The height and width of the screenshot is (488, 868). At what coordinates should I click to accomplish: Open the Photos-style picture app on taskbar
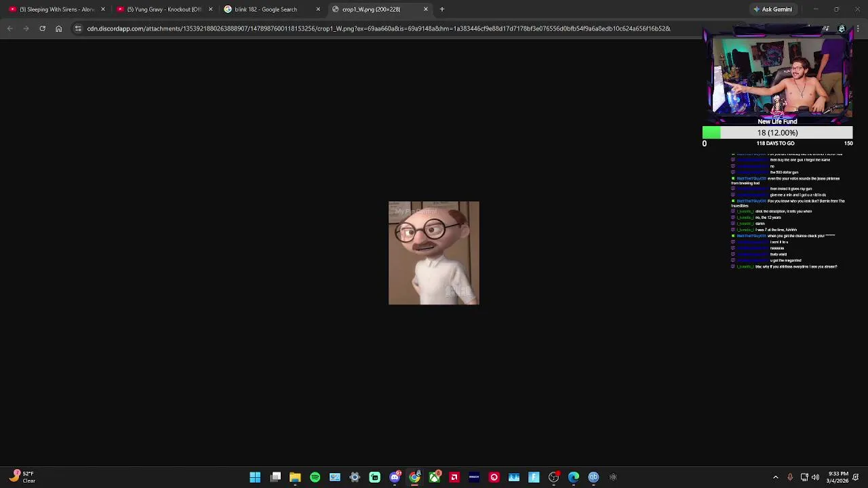[514, 477]
